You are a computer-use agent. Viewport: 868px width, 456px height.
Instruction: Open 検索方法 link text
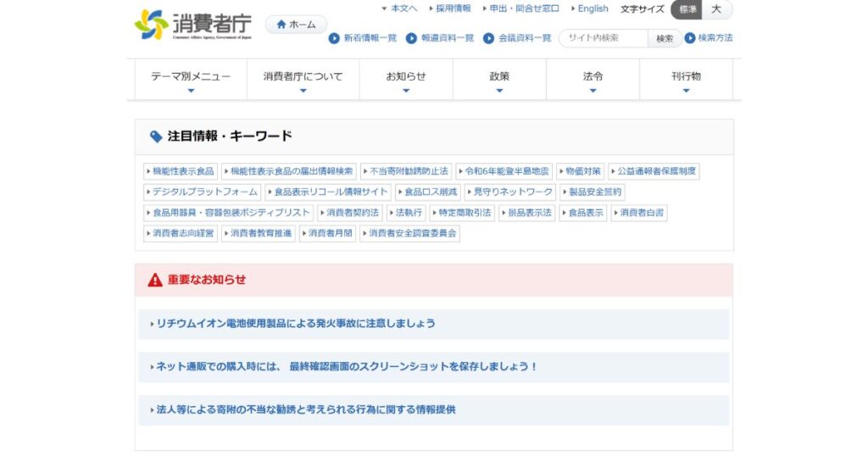[x=715, y=37]
